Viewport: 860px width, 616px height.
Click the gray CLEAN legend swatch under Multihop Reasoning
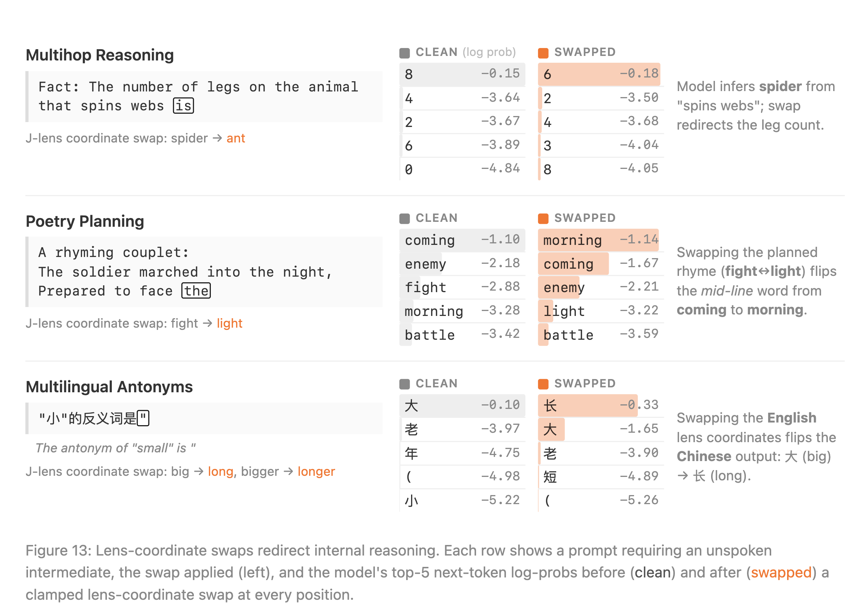coord(405,53)
